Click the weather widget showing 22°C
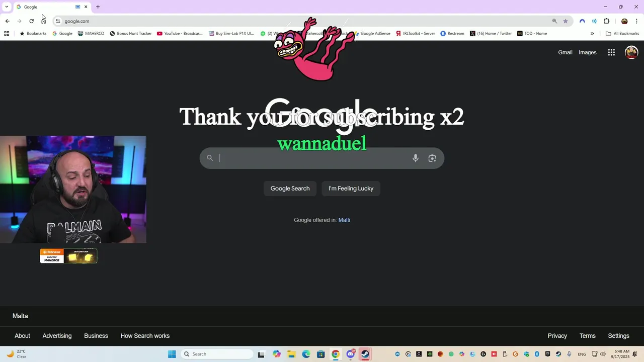 tap(16, 354)
